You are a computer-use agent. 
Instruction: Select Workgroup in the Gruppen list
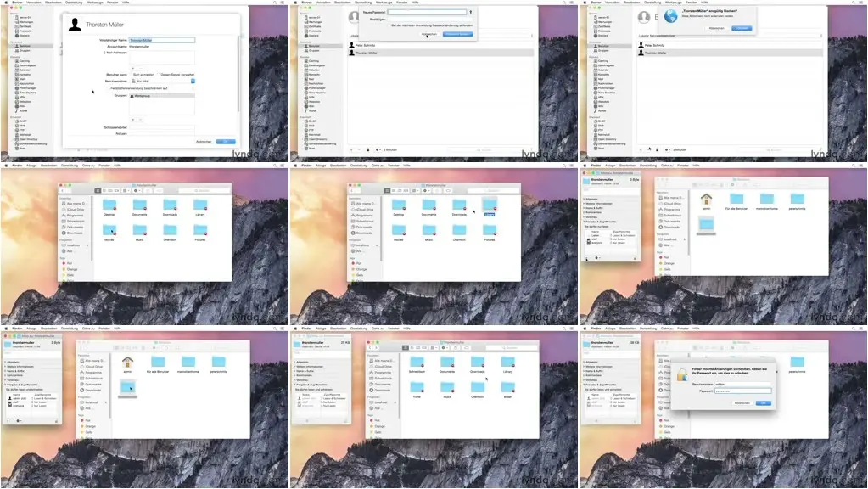(162, 96)
